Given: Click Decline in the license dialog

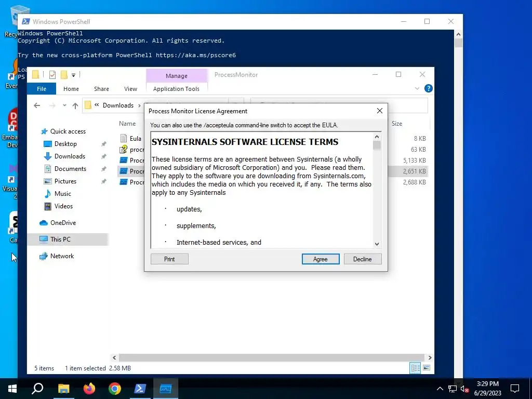Looking at the screenshot, I should (362, 259).
